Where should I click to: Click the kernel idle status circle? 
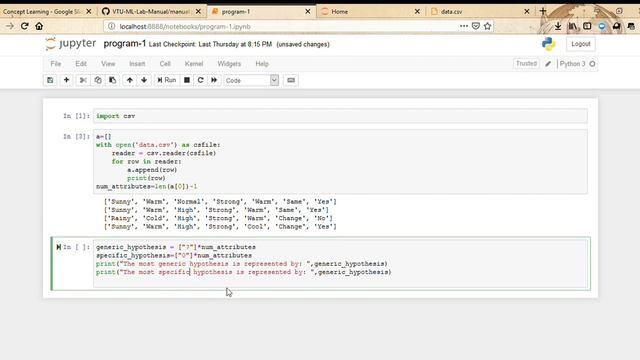coord(592,64)
